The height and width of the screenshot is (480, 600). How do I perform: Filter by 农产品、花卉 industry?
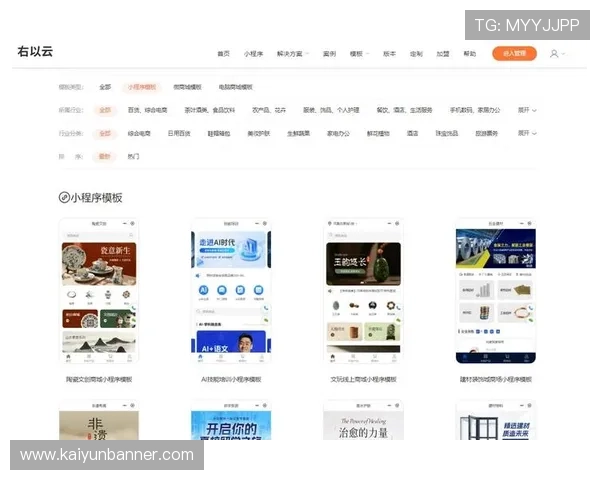[x=269, y=110]
